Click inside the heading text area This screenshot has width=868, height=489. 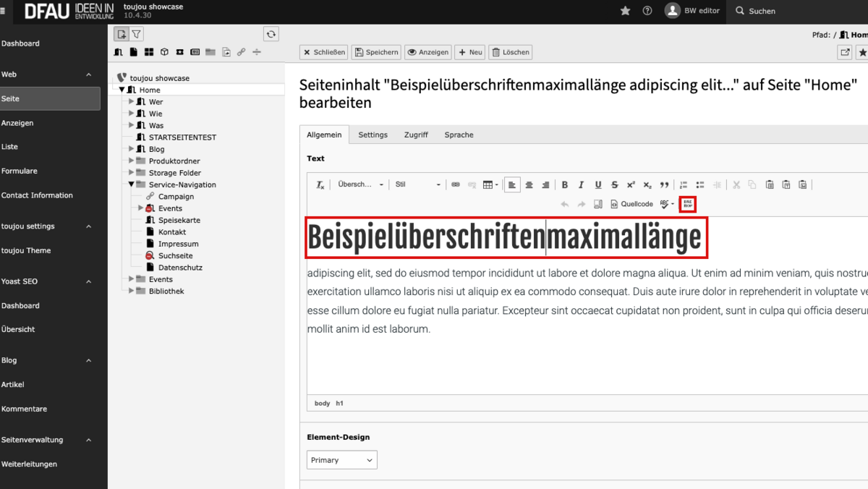506,237
